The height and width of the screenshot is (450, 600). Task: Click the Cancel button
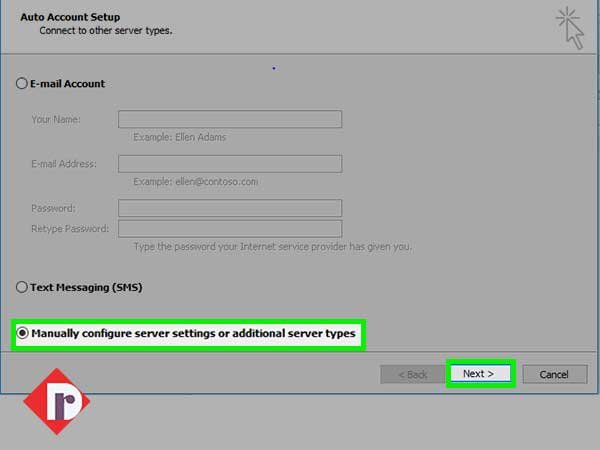[x=554, y=374]
